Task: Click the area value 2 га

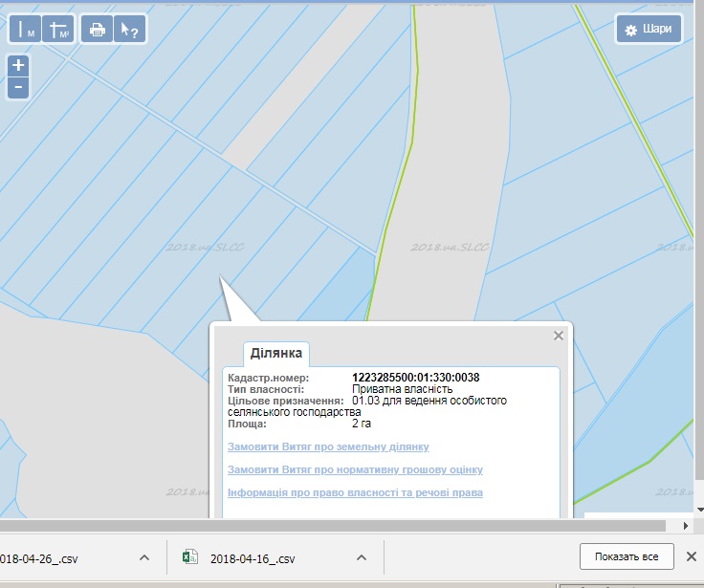Action: point(362,424)
